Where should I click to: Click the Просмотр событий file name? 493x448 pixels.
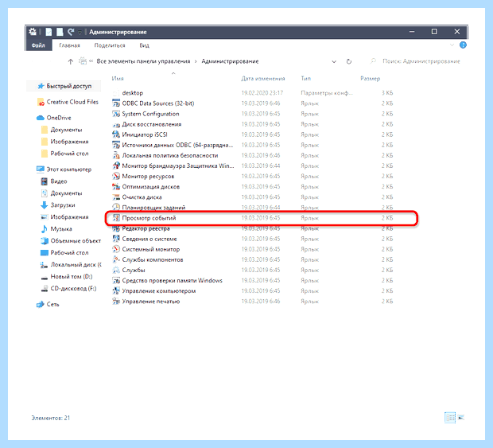(x=149, y=218)
